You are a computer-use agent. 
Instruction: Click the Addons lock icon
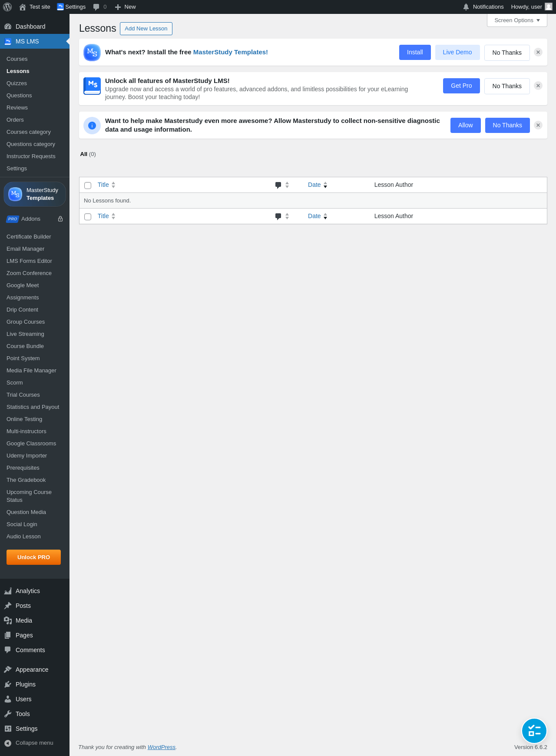60,219
